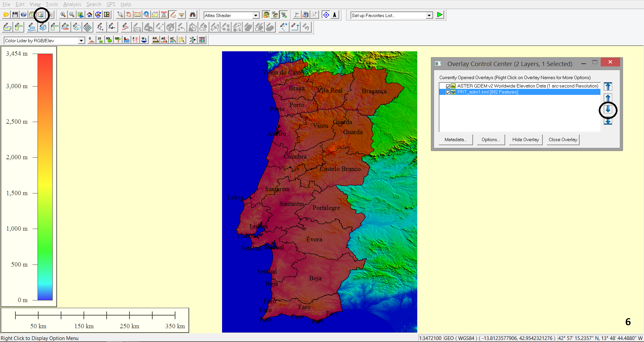Click the Save workspace floppy disk icon
This screenshot has height=342, width=644.
coord(15,15)
